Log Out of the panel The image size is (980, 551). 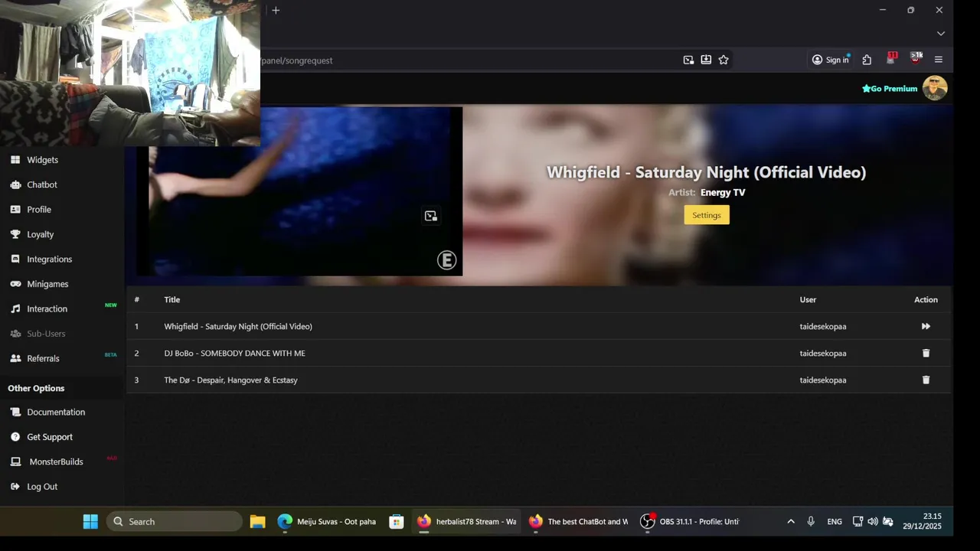(42, 487)
